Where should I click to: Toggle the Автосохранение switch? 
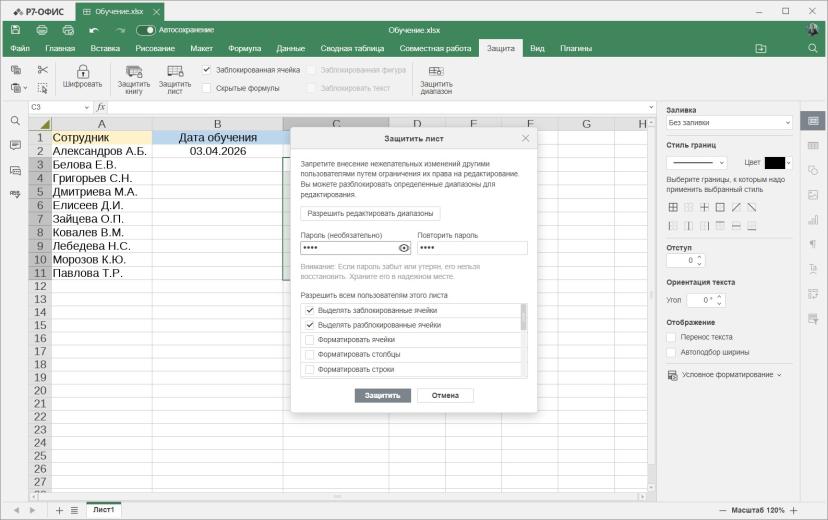(x=146, y=30)
